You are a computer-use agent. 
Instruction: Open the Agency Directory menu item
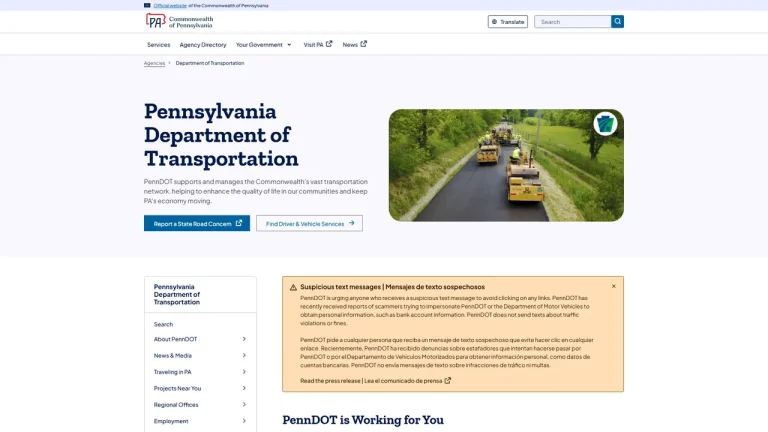[203, 45]
